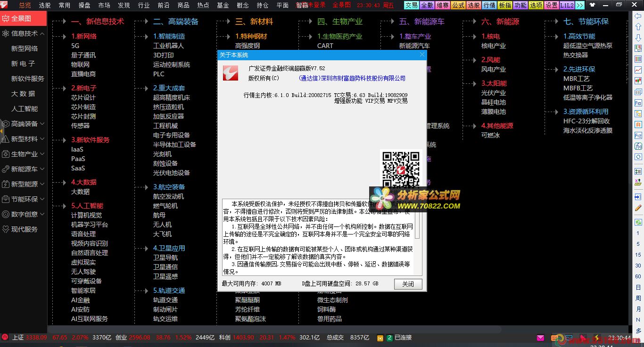Click the 信息技术 atom icon in sidebar
Screen dimensions: 644x347
point(6,33)
